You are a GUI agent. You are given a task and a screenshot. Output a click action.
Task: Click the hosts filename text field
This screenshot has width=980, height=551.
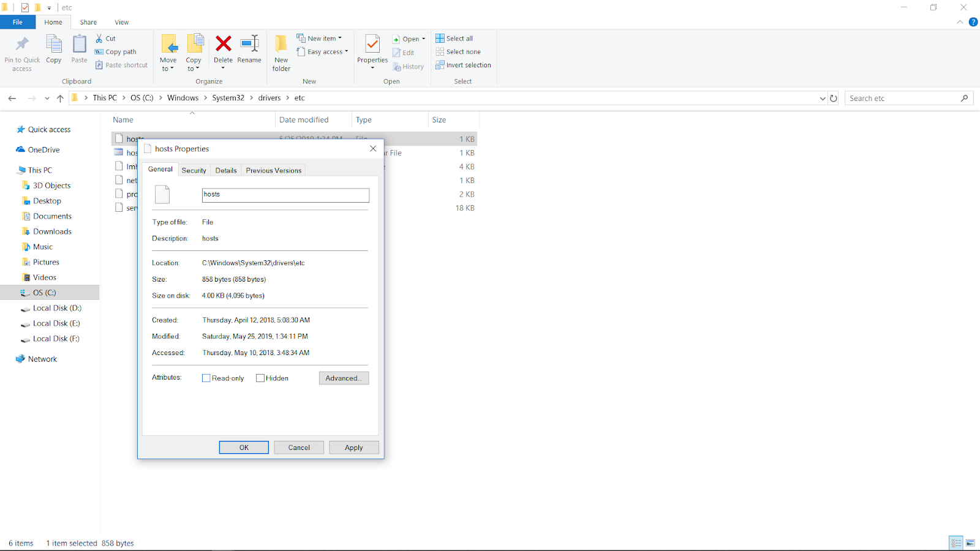[x=285, y=195]
